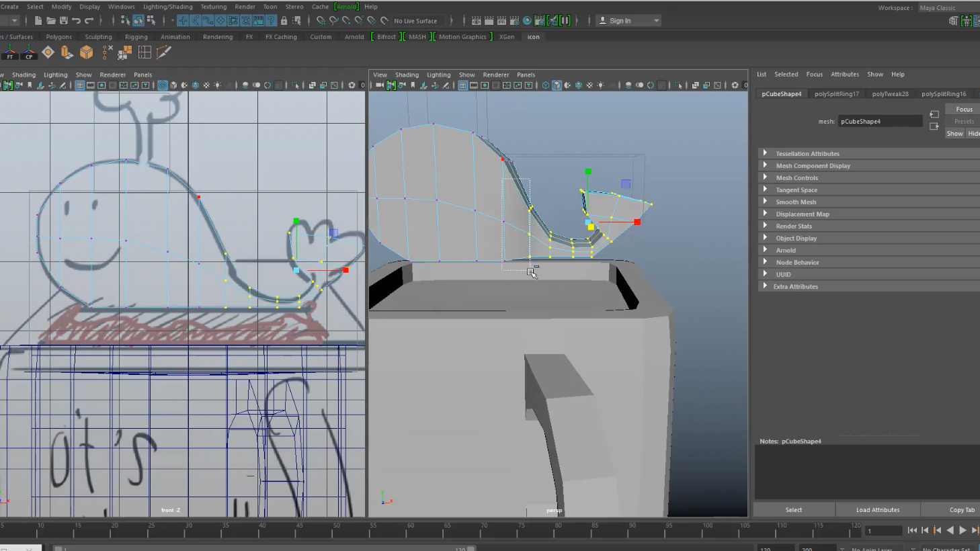
Task: Click the orange polygon cube shelf icon
Action: click(x=86, y=52)
